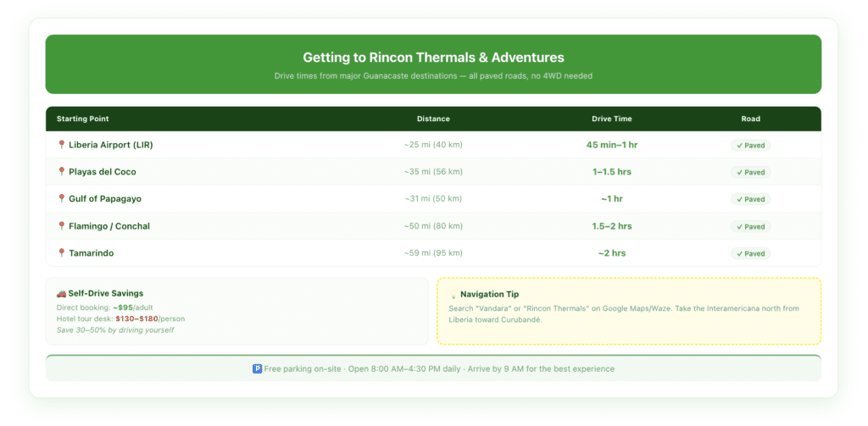Click the pin icon beside Tamarindo
868x426 pixels.
click(x=61, y=253)
